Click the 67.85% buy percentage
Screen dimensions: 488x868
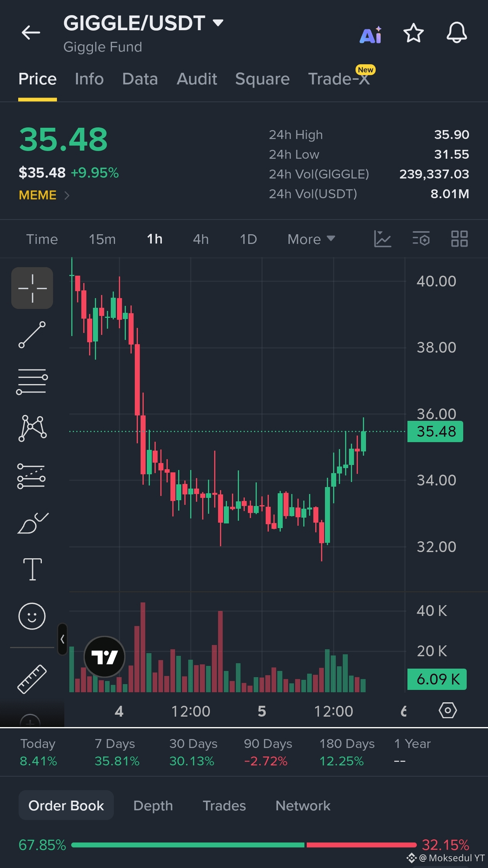pos(42,845)
